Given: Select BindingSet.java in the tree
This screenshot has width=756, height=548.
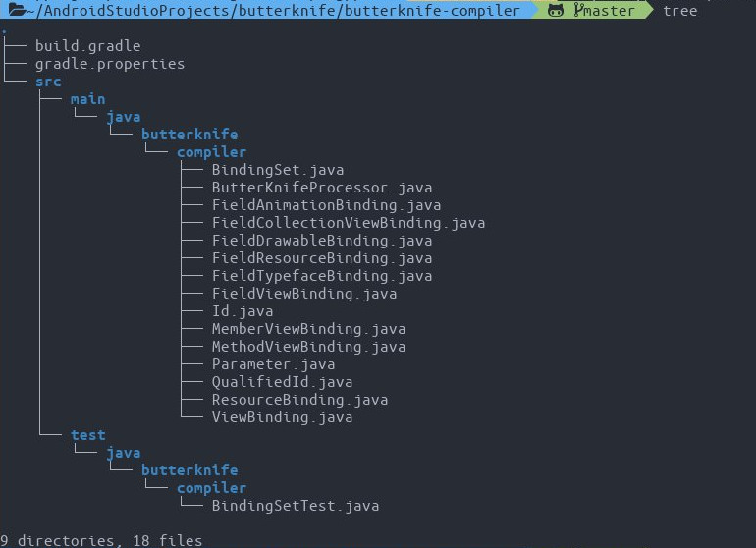Looking at the screenshot, I should coord(278,170).
